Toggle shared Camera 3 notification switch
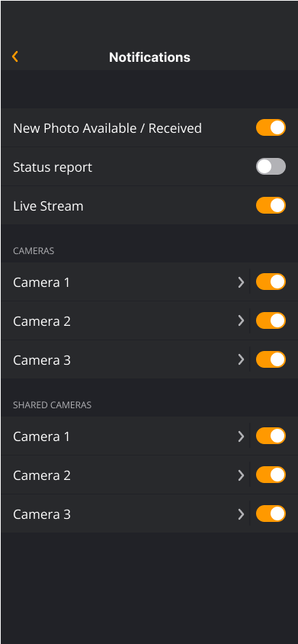This screenshot has height=644, width=298. coord(271,514)
